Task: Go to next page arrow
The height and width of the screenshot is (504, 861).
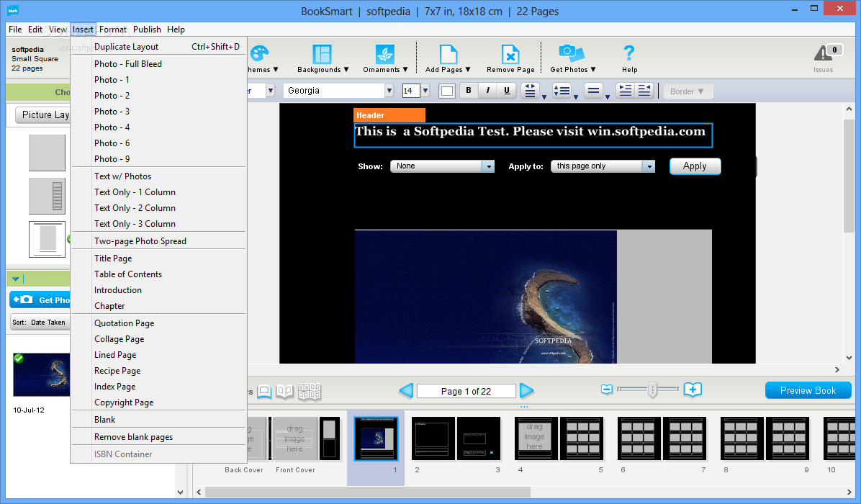Action: 526,391
